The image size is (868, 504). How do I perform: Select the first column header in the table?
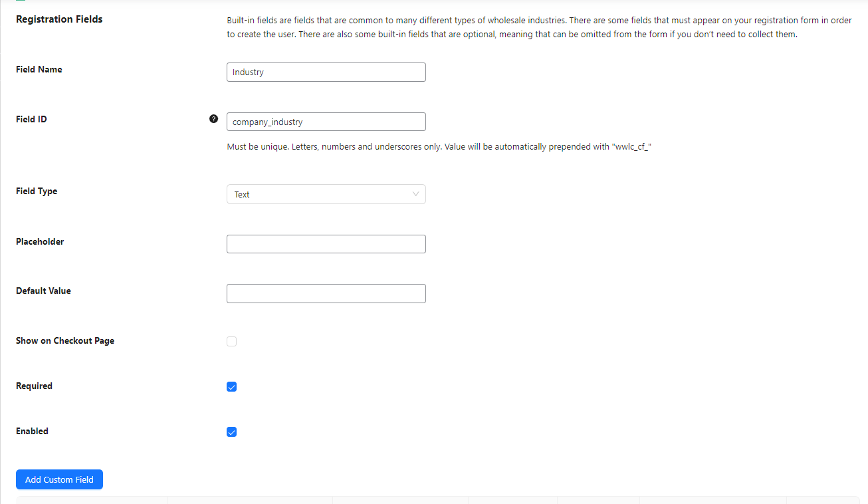pyautogui.click(x=91, y=500)
